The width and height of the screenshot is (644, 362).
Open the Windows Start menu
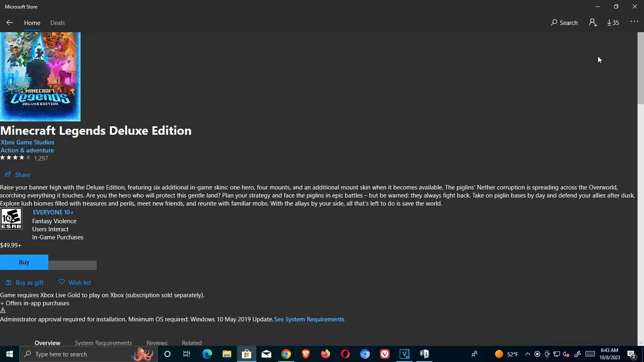pyautogui.click(x=10, y=354)
